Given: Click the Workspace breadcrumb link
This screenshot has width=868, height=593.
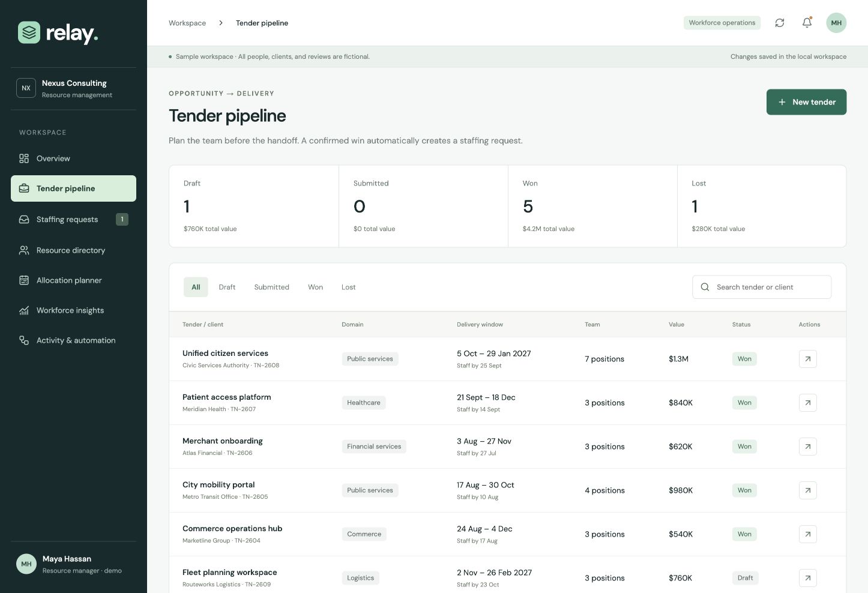Looking at the screenshot, I should [x=187, y=23].
